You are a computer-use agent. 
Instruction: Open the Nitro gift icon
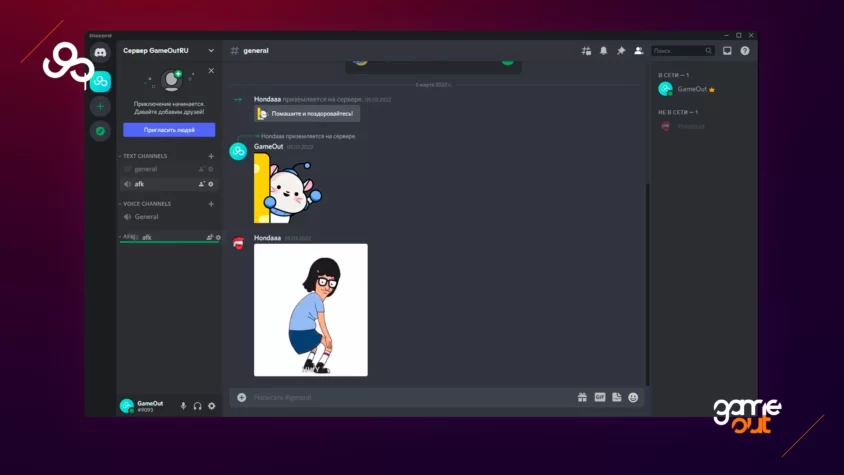click(x=582, y=397)
